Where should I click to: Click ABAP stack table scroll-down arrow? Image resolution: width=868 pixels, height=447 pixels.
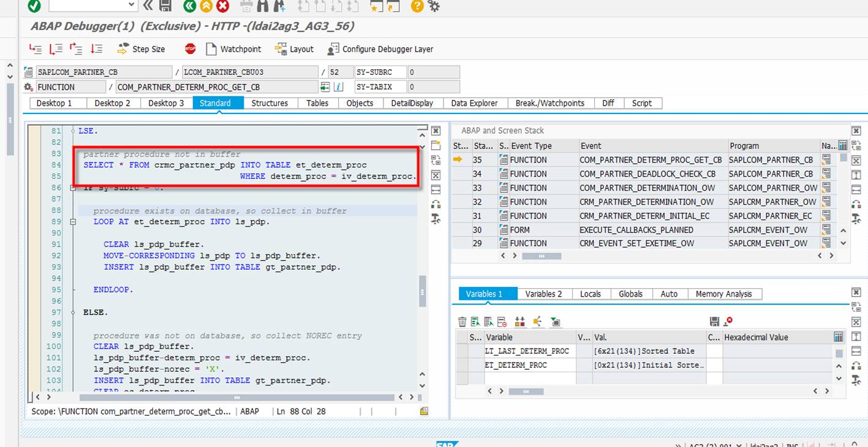tap(843, 243)
